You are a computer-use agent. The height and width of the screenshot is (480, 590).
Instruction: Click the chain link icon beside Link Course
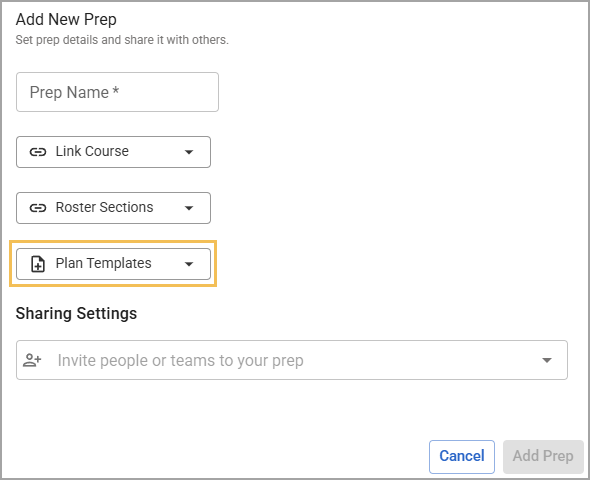click(x=38, y=152)
